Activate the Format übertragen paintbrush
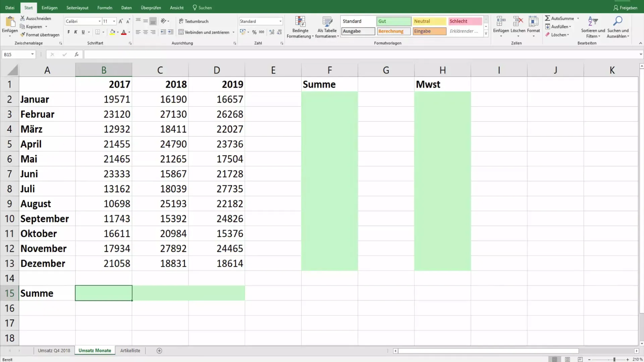This screenshot has width=644, height=362. 22,35
